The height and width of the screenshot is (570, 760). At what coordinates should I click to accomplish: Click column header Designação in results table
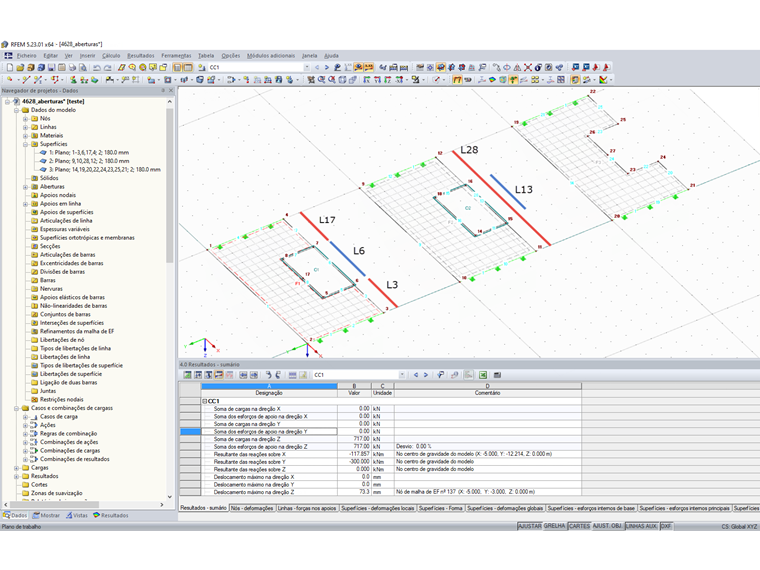coord(269,393)
